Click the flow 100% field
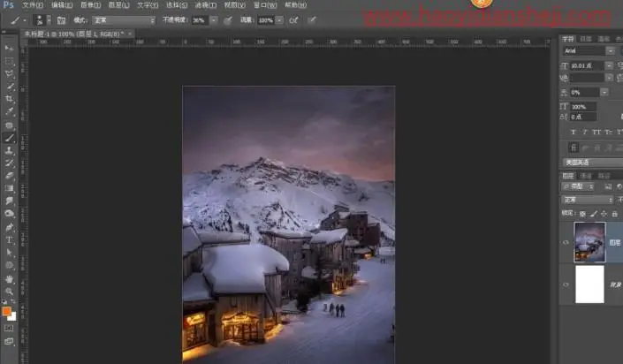 266,20
